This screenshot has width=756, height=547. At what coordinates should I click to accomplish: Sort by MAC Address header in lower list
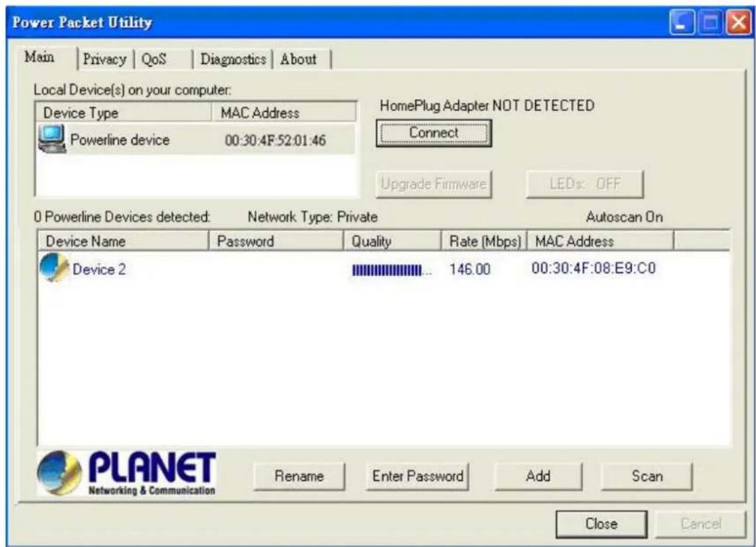[600, 241]
